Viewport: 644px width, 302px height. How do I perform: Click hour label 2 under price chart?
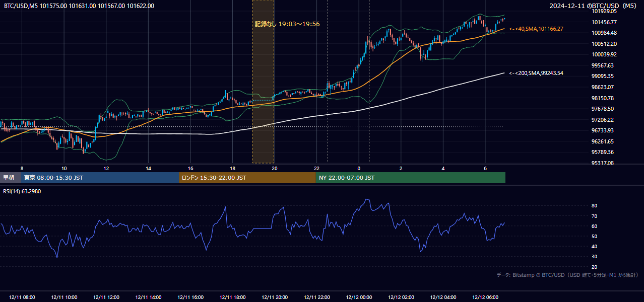pos(401,168)
